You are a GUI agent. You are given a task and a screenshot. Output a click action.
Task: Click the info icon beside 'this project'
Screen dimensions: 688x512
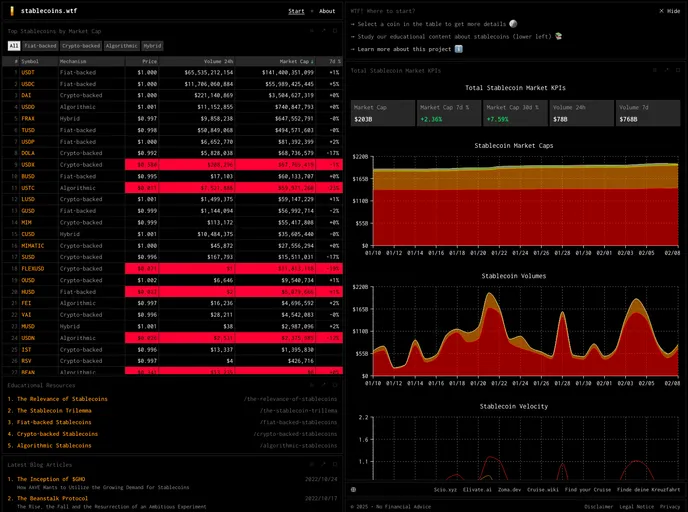click(459, 49)
